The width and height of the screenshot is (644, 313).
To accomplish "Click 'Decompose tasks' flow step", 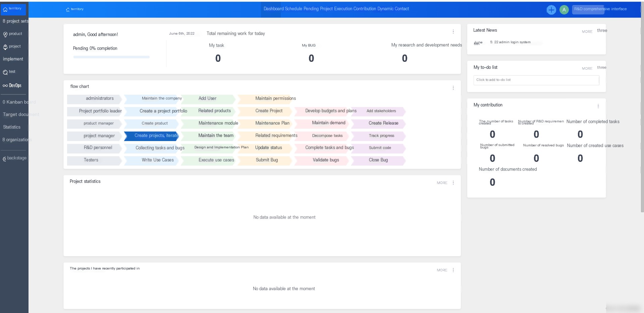I will coord(322,136).
